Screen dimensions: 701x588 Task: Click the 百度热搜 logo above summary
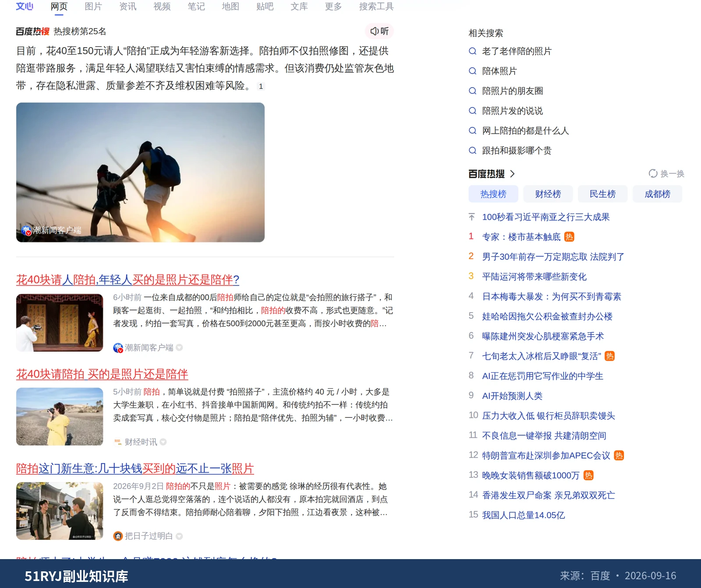point(33,32)
